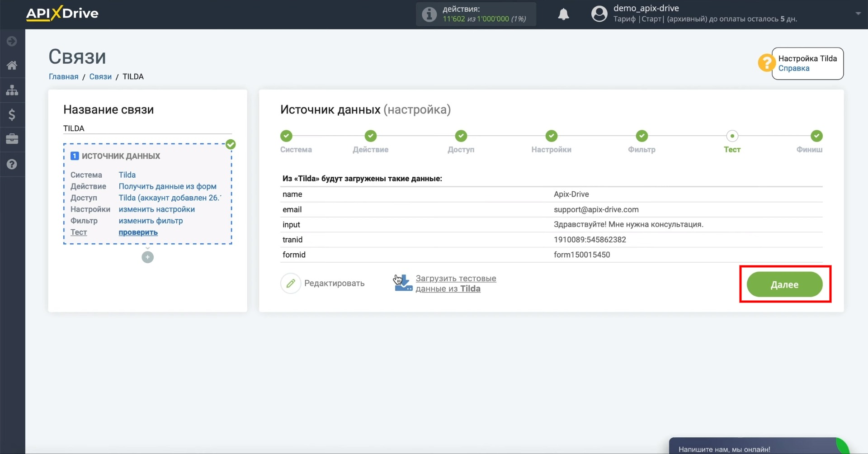The image size is (868, 454).
Task: Click the number 1 badge on source block
Action: pos(75,156)
